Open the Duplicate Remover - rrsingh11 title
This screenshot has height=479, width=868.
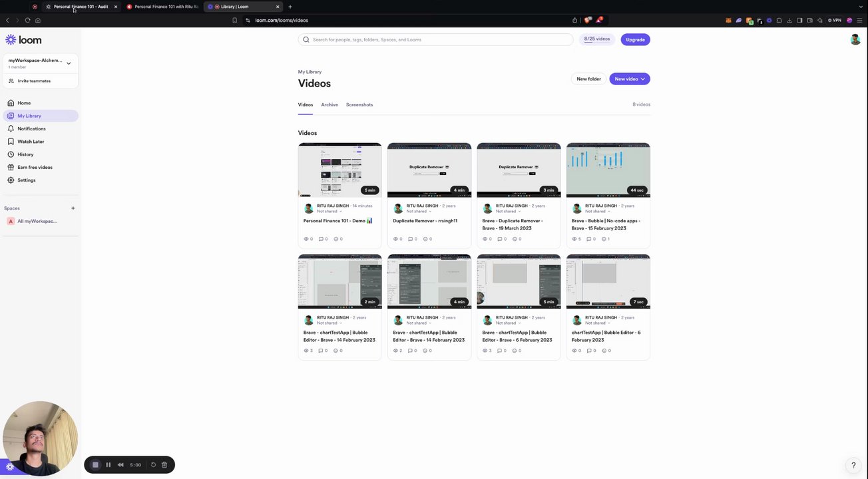(x=425, y=221)
